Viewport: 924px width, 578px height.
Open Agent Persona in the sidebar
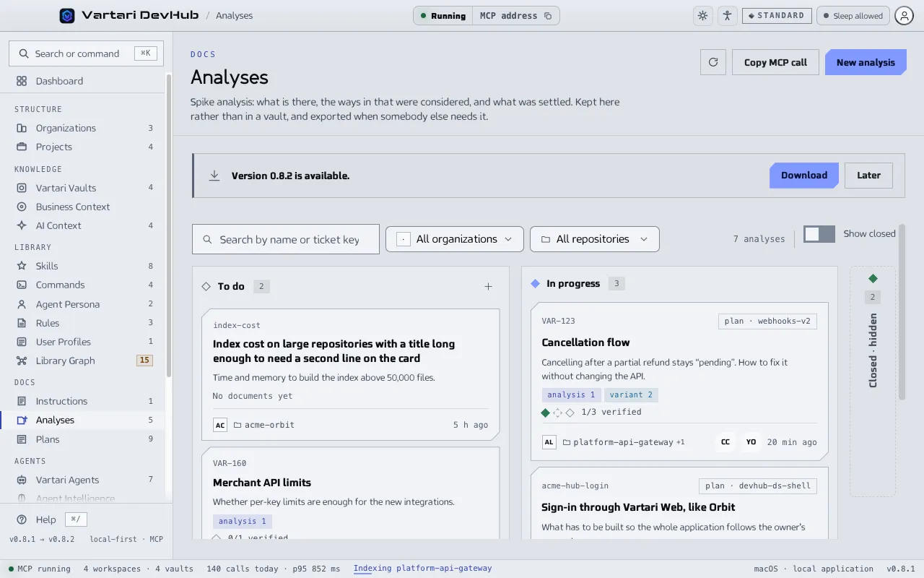click(83, 304)
